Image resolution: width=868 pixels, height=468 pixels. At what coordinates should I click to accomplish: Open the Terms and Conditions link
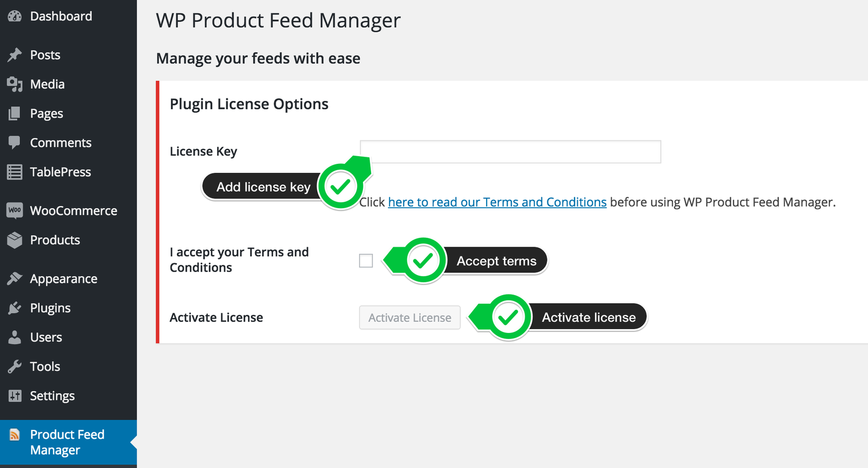click(497, 202)
